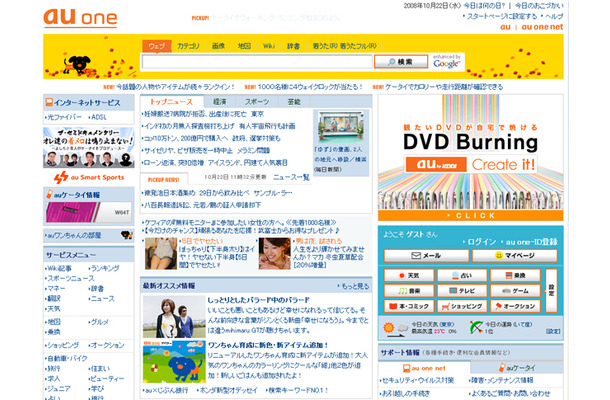Open the ニュース一覧 link

click(x=291, y=177)
